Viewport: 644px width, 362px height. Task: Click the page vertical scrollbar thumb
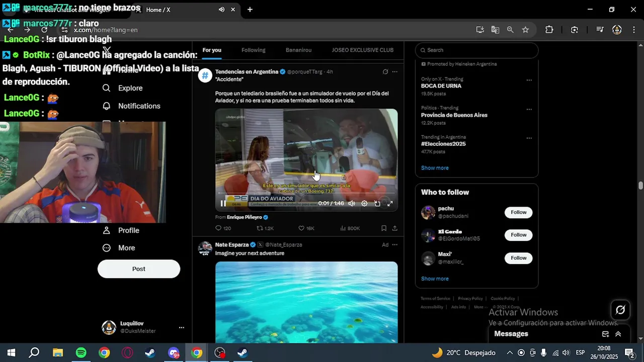point(640,186)
